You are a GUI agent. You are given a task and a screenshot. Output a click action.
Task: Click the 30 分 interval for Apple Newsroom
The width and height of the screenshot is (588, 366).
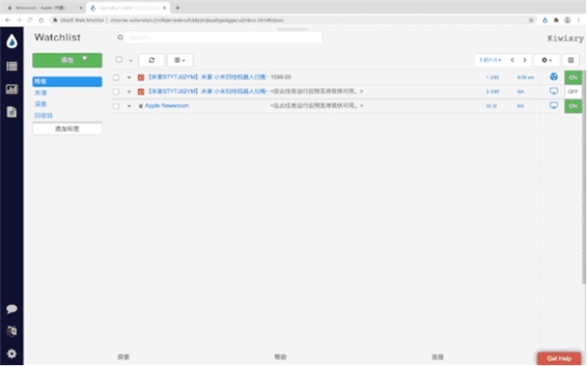point(491,106)
